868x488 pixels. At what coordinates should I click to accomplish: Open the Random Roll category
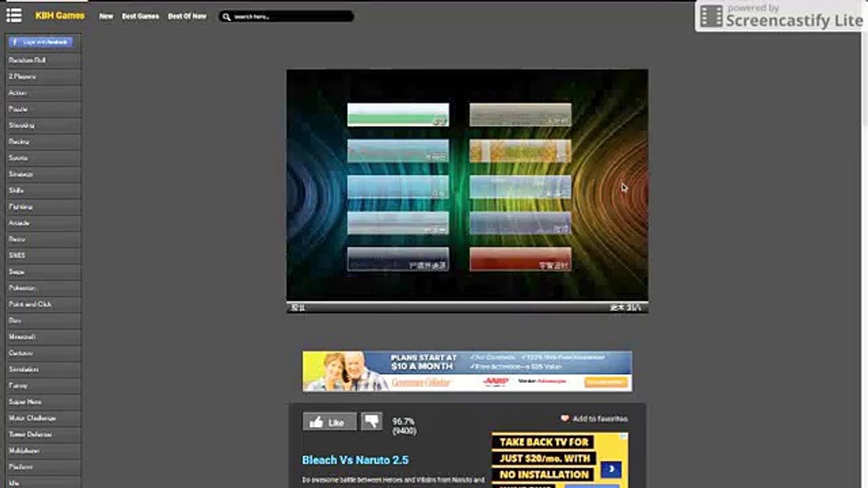click(43, 60)
